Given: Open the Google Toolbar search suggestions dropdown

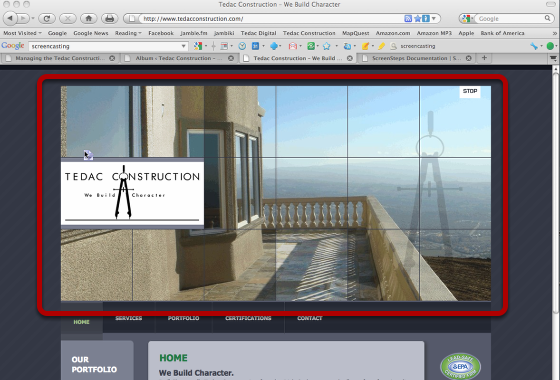Looking at the screenshot, I should [184, 46].
